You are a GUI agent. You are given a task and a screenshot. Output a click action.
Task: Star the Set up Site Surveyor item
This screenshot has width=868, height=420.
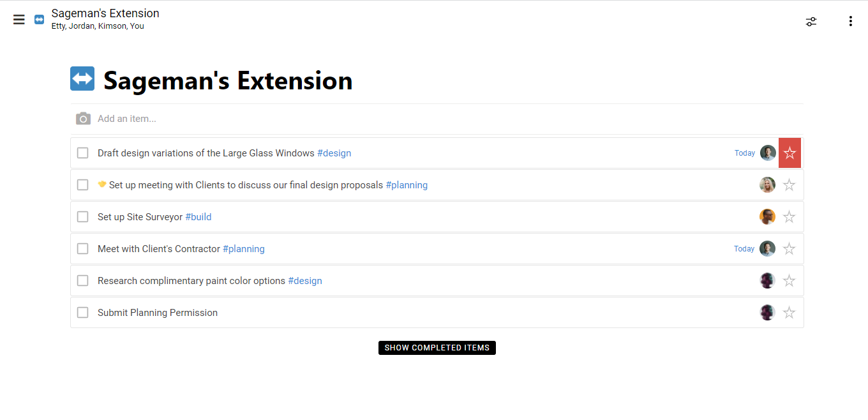(789, 217)
